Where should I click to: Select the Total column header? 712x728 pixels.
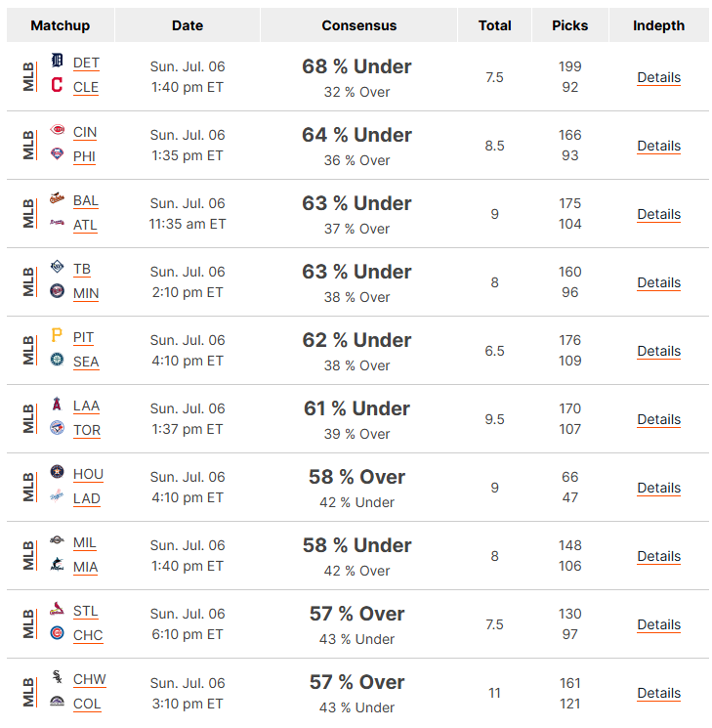click(495, 25)
